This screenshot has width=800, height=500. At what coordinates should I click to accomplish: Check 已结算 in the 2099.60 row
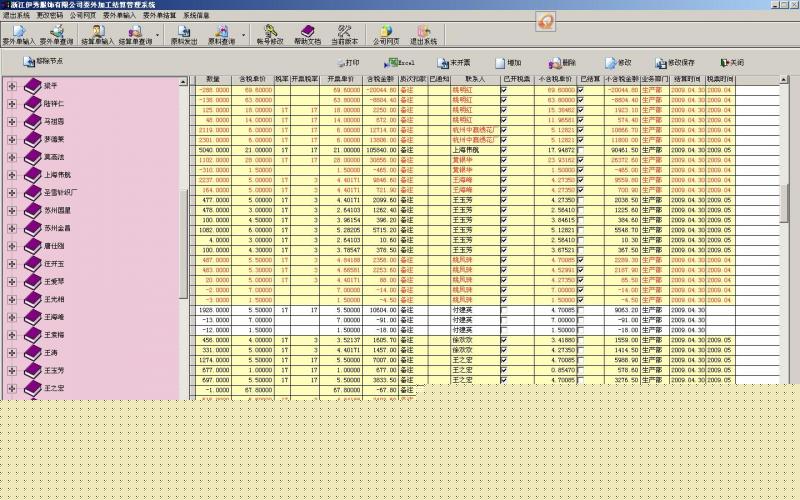pyautogui.click(x=580, y=200)
